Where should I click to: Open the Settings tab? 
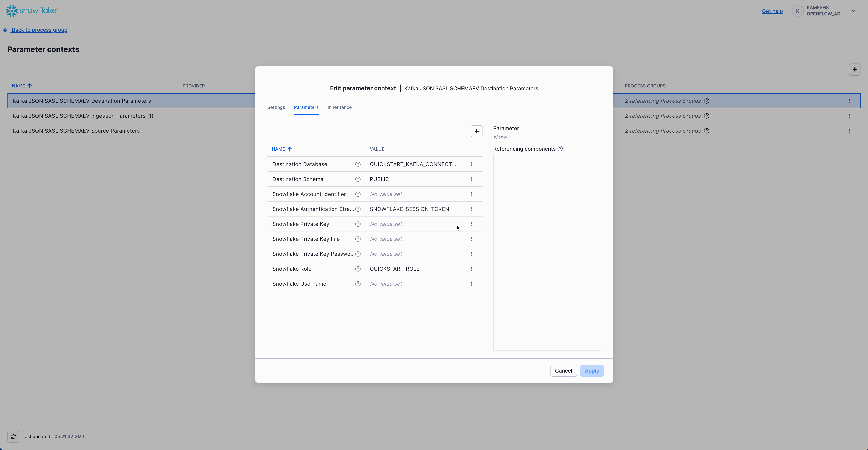[x=276, y=107]
